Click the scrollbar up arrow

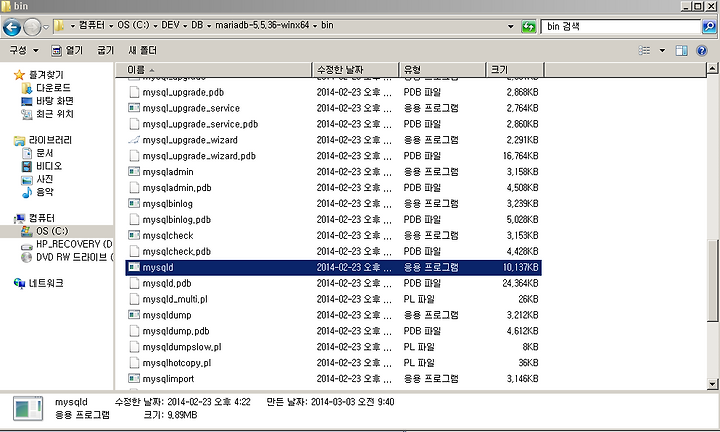[x=712, y=69]
